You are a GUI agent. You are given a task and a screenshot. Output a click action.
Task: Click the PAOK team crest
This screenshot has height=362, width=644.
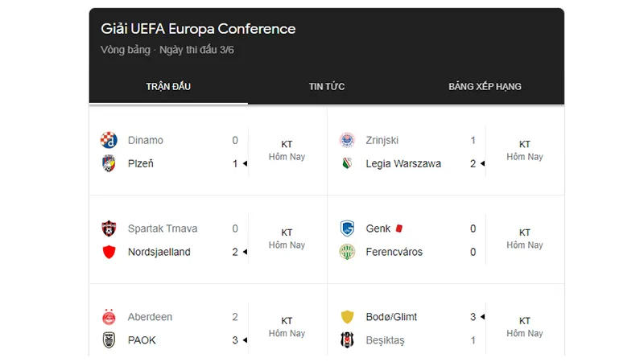[x=109, y=339]
